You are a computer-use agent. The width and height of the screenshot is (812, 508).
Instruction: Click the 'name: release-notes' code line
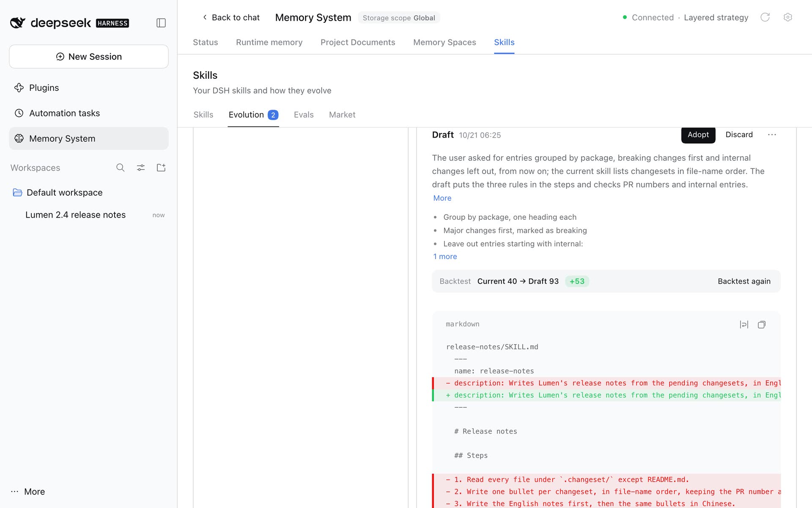click(x=494, y=371)
